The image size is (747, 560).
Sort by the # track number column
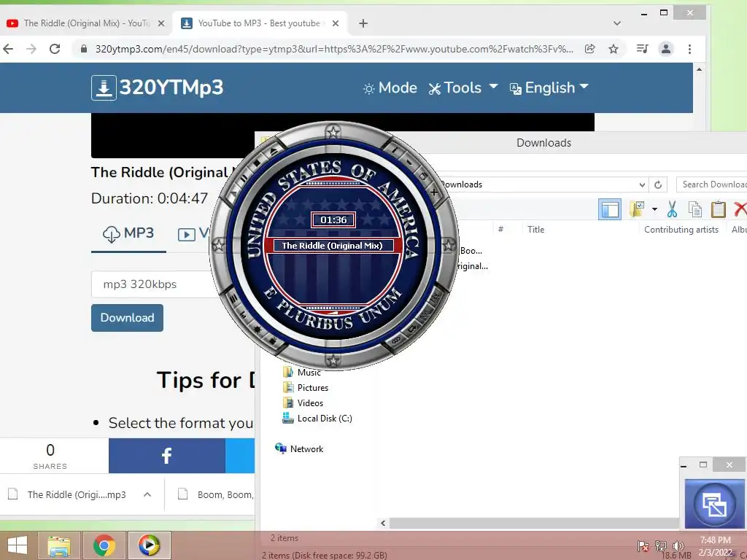tap(500, 230)
